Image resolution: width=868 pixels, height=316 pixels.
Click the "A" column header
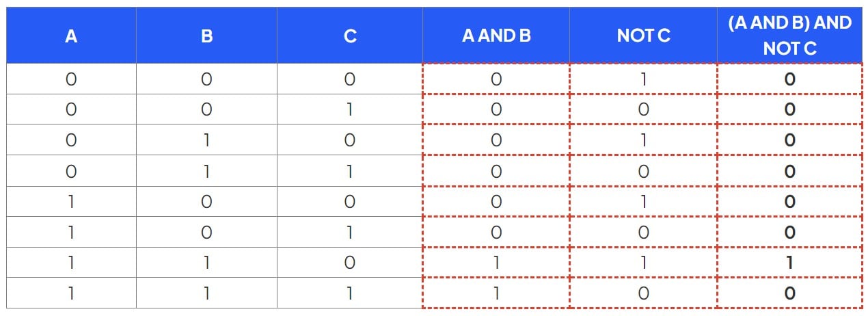click(71, 36)
